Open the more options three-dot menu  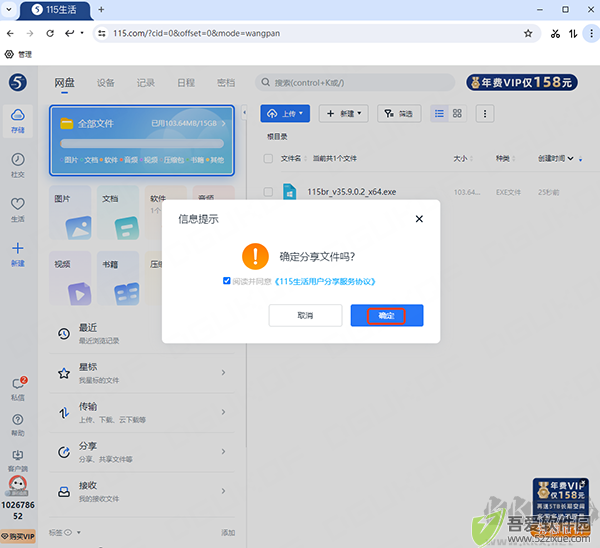(x=485, y=114)
